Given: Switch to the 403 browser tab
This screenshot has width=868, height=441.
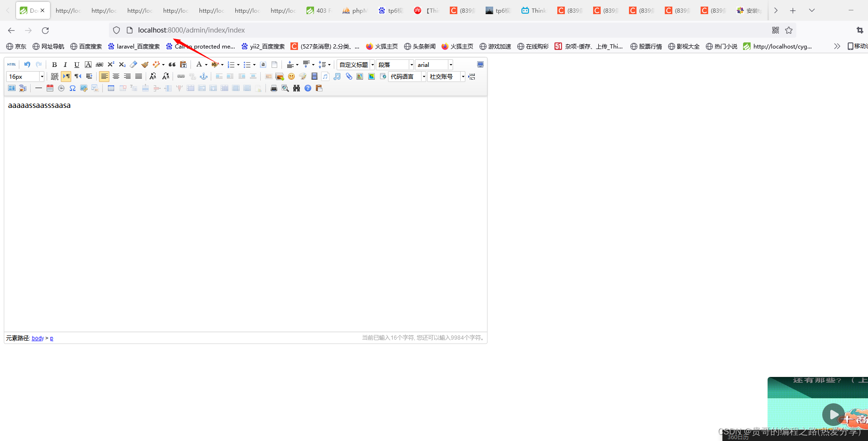Looking at the screenshot, I should click(319, 10).
